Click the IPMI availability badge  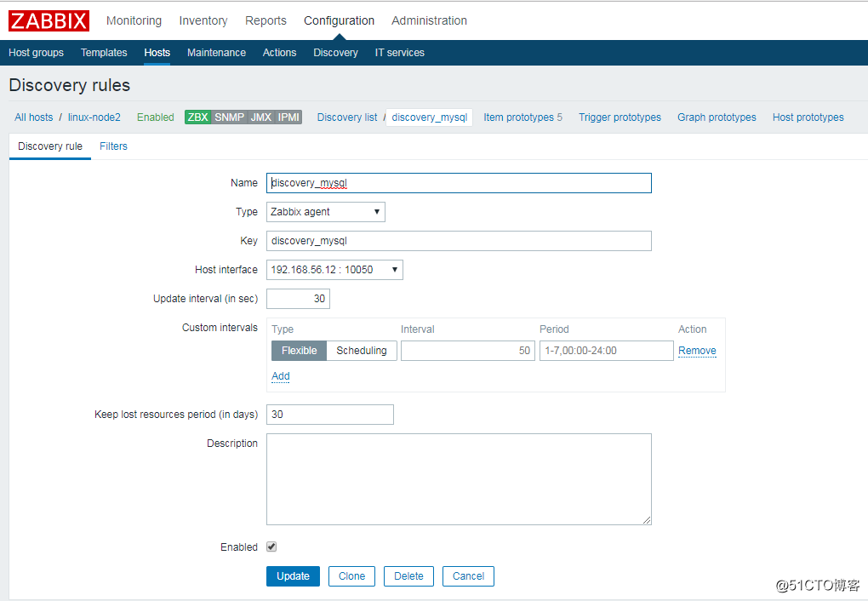[288, 117]
